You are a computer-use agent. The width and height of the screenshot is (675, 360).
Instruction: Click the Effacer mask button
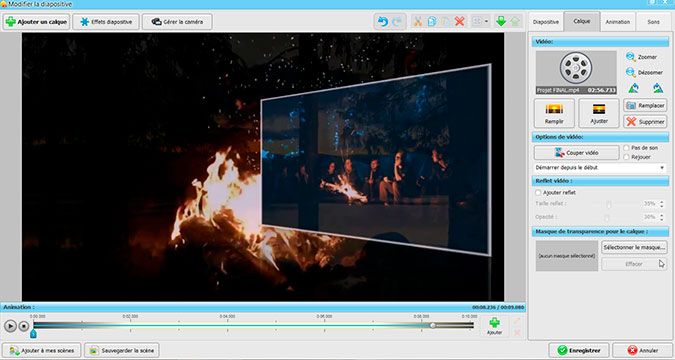[x=634, y=264]
